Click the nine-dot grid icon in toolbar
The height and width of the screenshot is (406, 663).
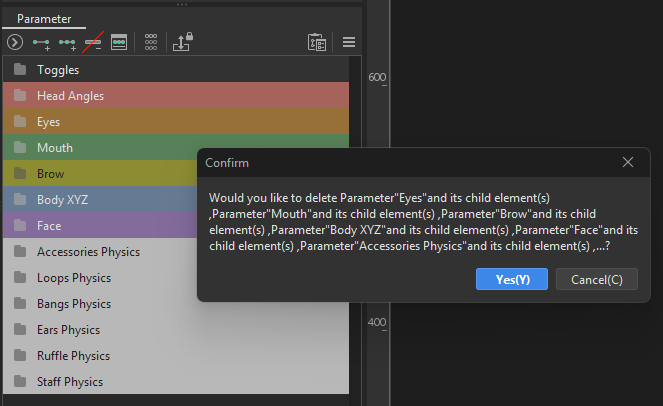point(151,42)
